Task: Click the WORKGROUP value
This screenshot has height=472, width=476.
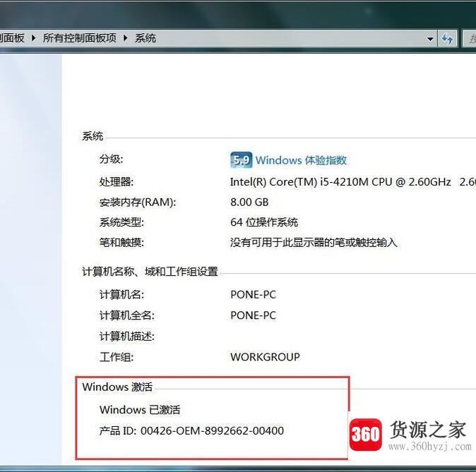Action: tap(265, 357)
